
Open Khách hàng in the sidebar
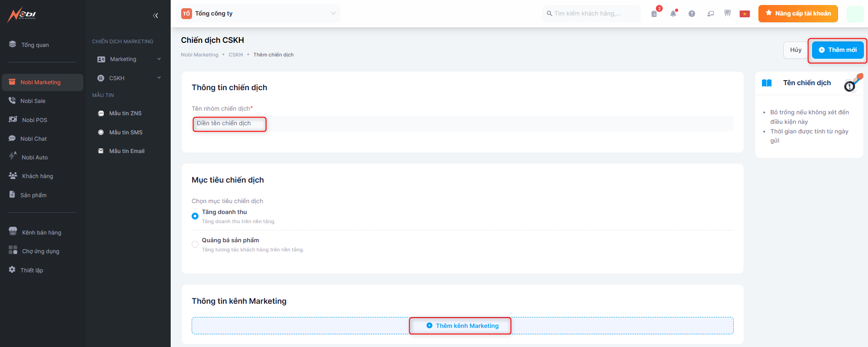(x=37, y=176)
